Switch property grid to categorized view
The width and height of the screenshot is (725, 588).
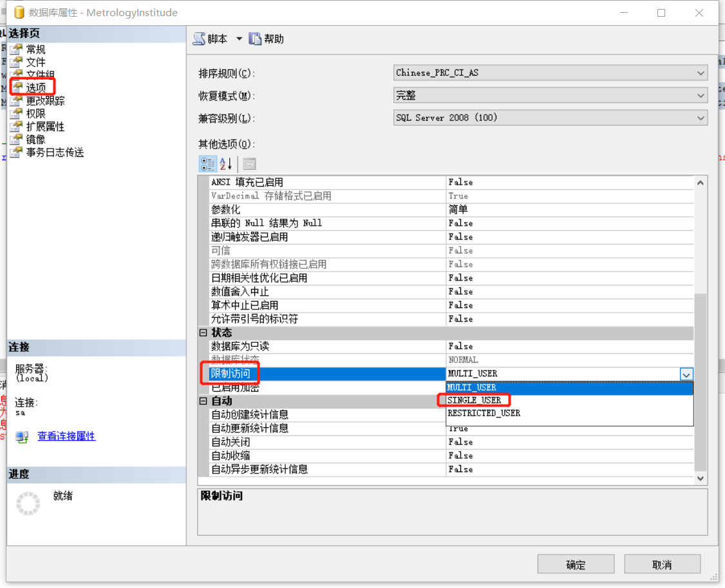click(x=207, y=163)
